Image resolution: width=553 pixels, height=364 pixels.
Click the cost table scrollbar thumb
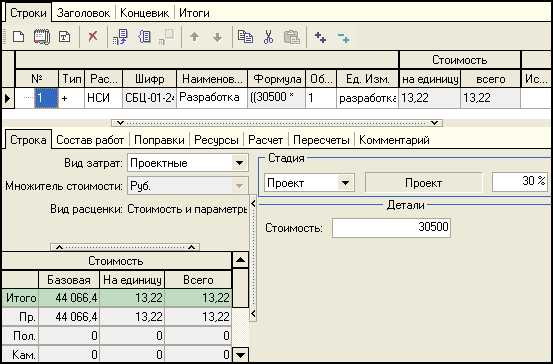tap(241, 287)
